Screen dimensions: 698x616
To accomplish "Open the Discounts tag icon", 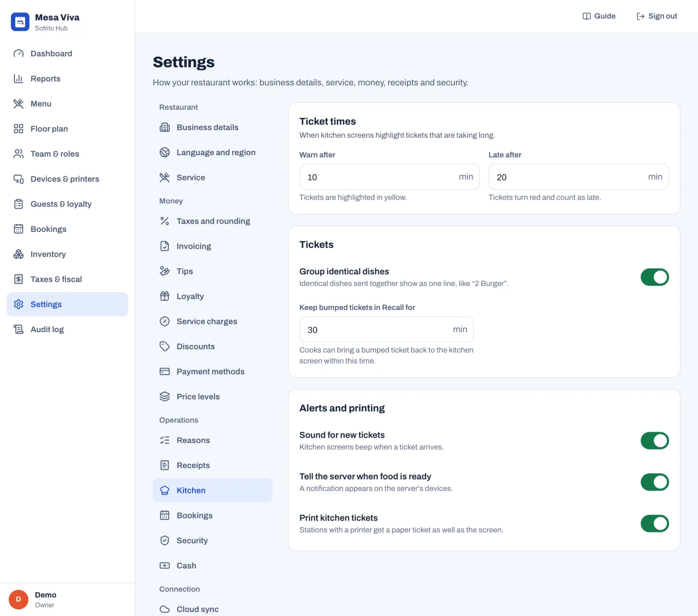I will pyautogui.click(x=164, y=346).
